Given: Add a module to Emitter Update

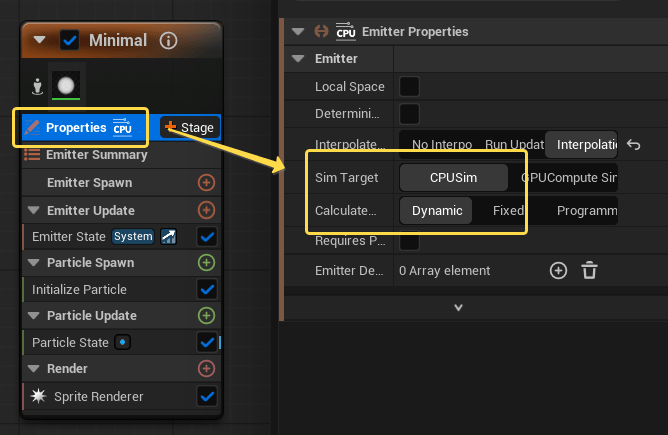Looking at the screenshot, I should pyautogui.click(x=207, y=210).
